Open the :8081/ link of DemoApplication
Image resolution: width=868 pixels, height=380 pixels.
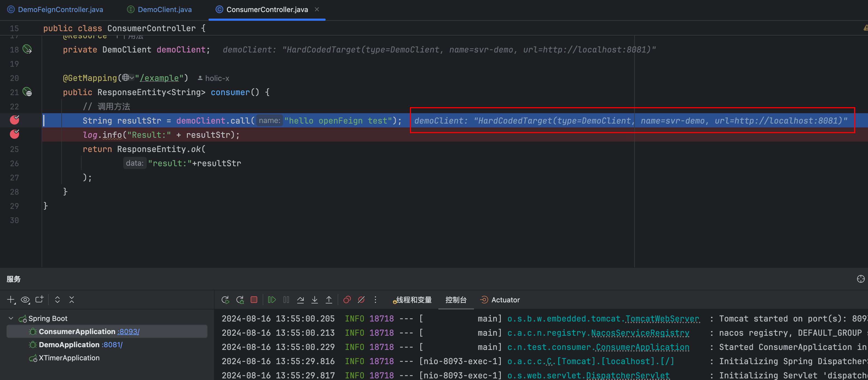point(112,345)
